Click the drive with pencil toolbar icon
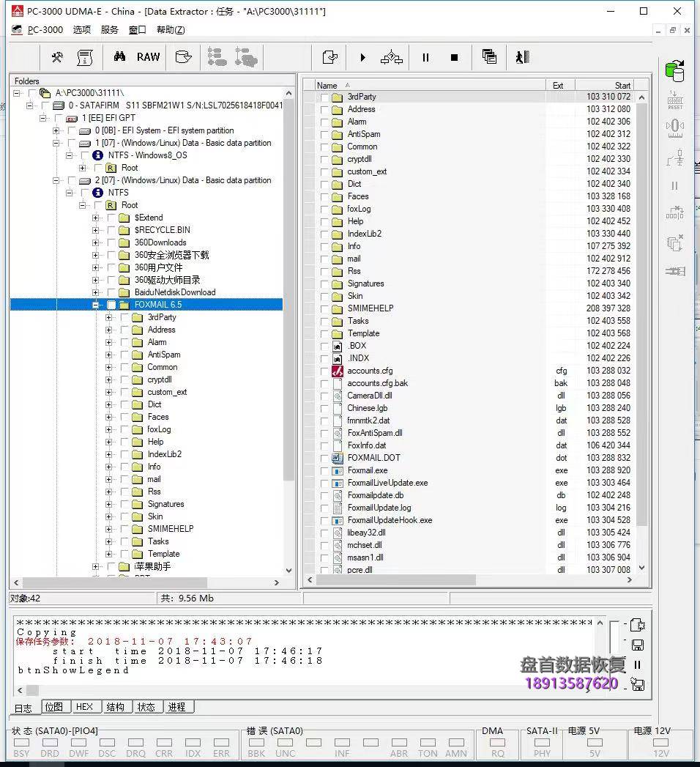The image size is (700, 767). point(183,57)
